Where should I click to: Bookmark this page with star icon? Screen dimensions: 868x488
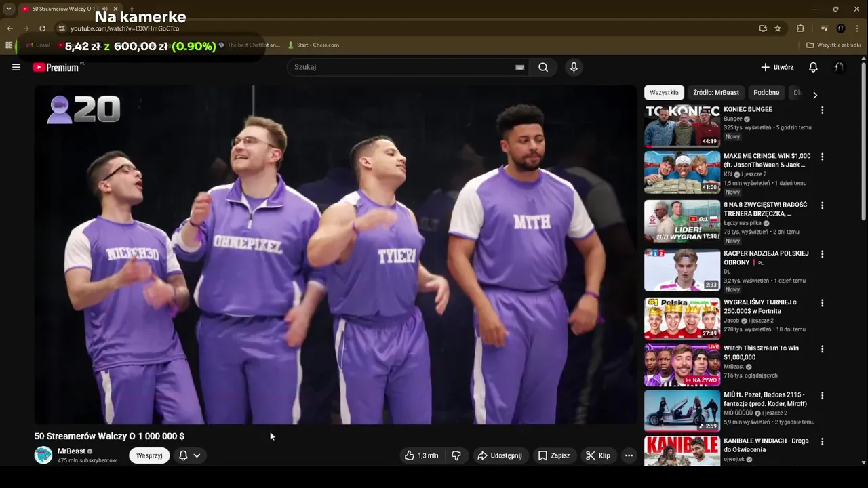tap(778, 28)
